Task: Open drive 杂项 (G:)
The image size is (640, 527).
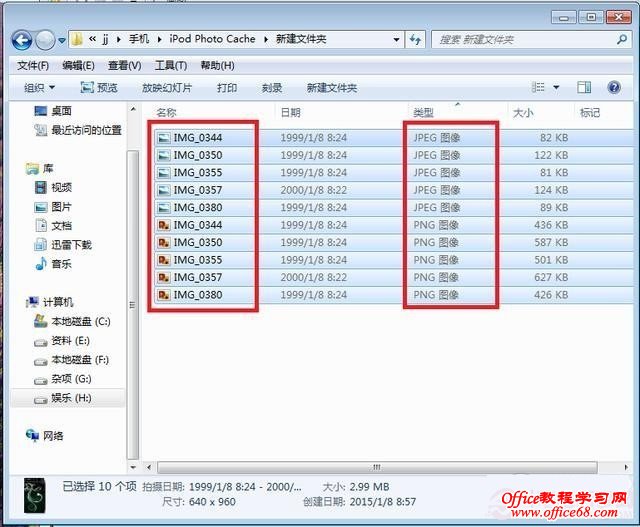Action: [63, 379]
